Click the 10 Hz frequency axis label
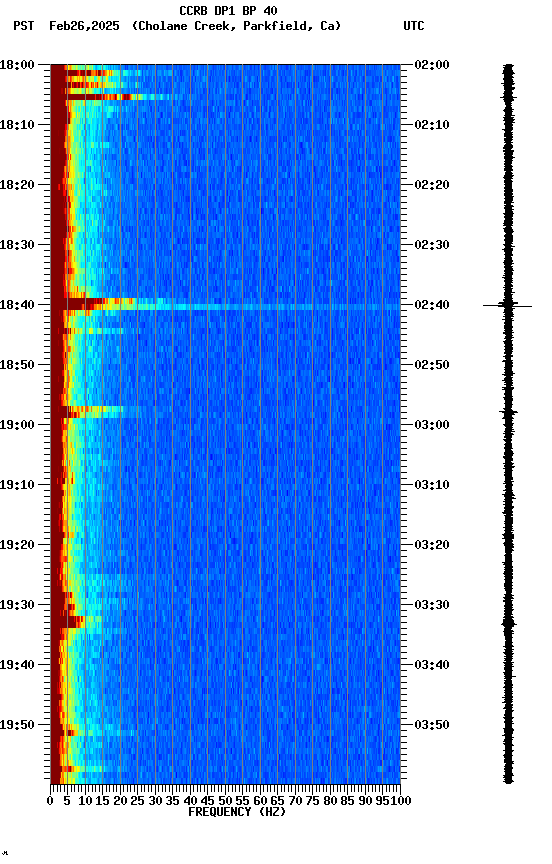 click(x=85, y=801)
